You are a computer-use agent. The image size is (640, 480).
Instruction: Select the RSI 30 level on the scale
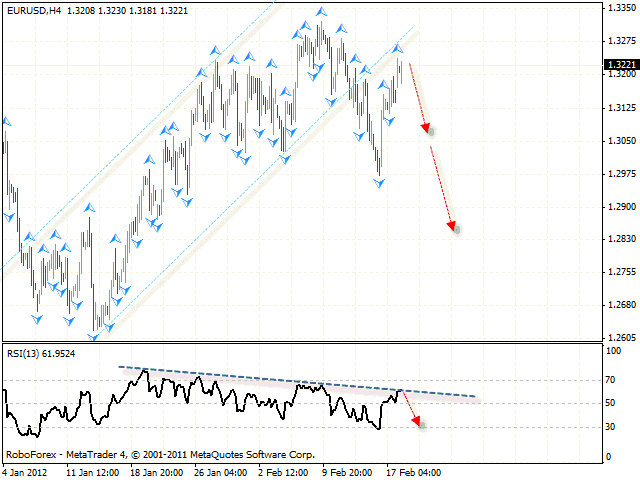coord(611,427)
